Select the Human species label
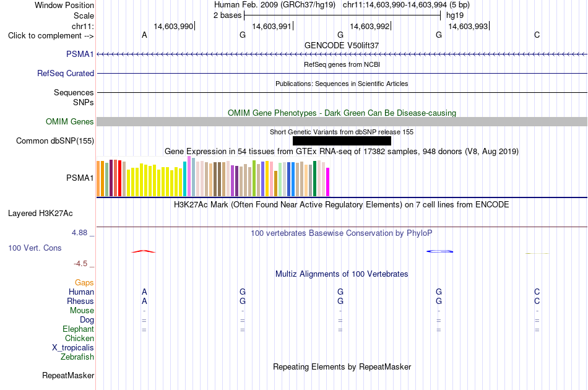The height and width of the screenshot is (390, 588). click(81, 292)
